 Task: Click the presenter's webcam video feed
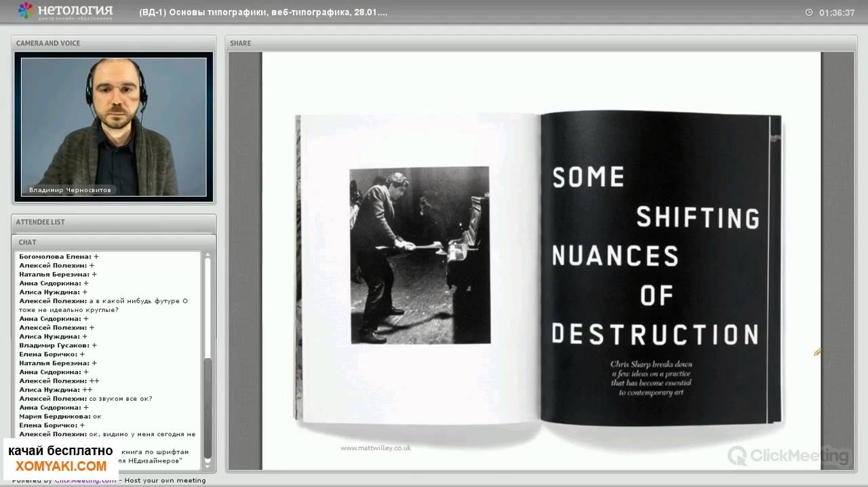(113, 127)
